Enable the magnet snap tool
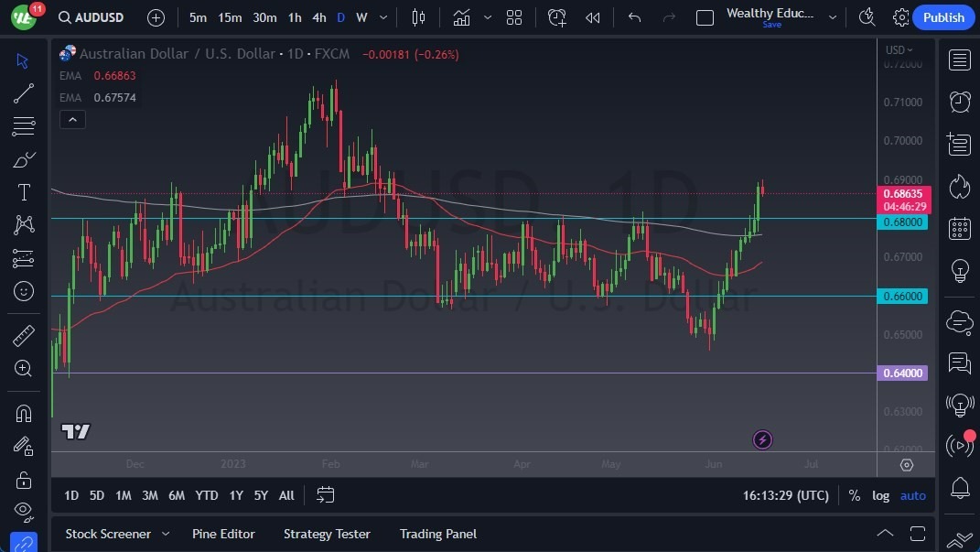 (x=23, y=413)
